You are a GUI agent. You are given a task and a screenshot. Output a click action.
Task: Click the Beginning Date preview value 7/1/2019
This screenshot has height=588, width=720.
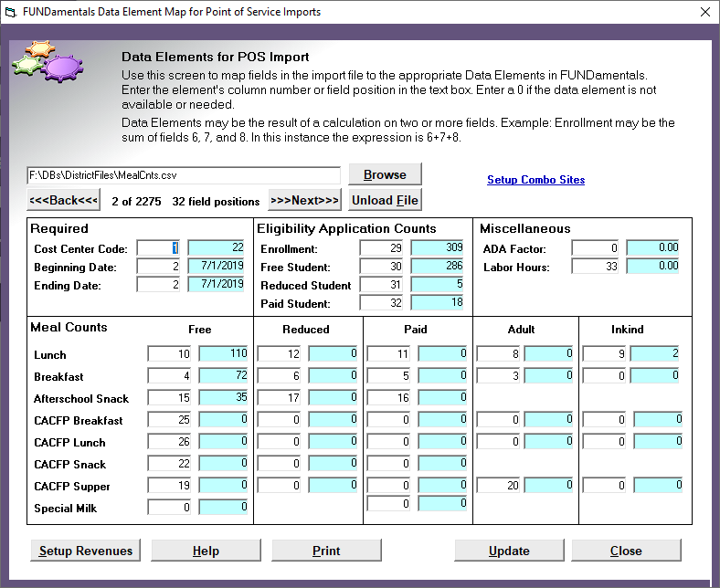tap(217, 267)
